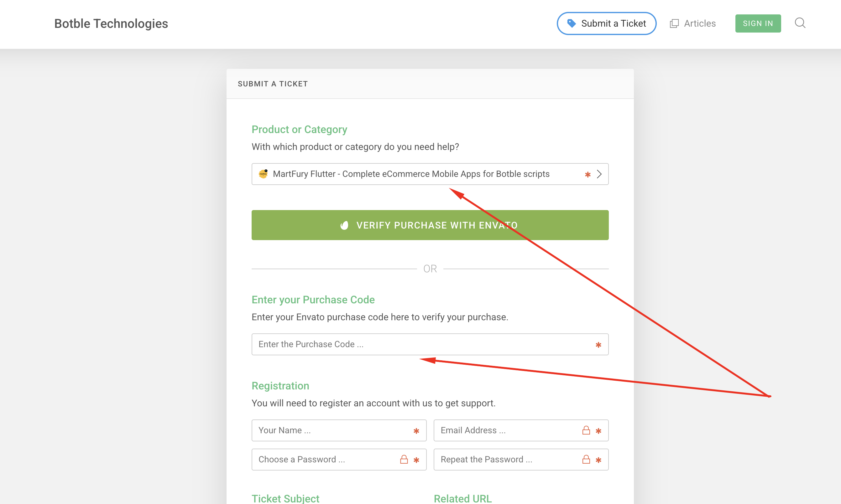Click the Related URL heading
The width and height of the screenshot is (841, 504).
[x=463, y=499]
